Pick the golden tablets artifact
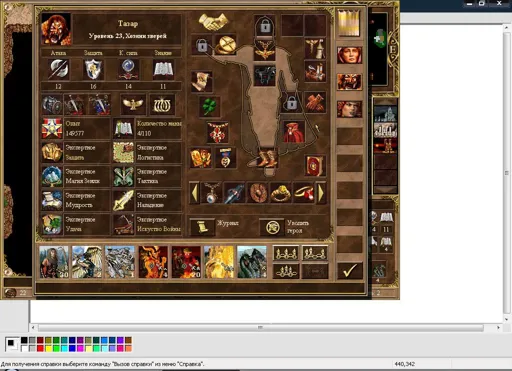Viewport: 512px width, 371px height. [x=201, y=158]
